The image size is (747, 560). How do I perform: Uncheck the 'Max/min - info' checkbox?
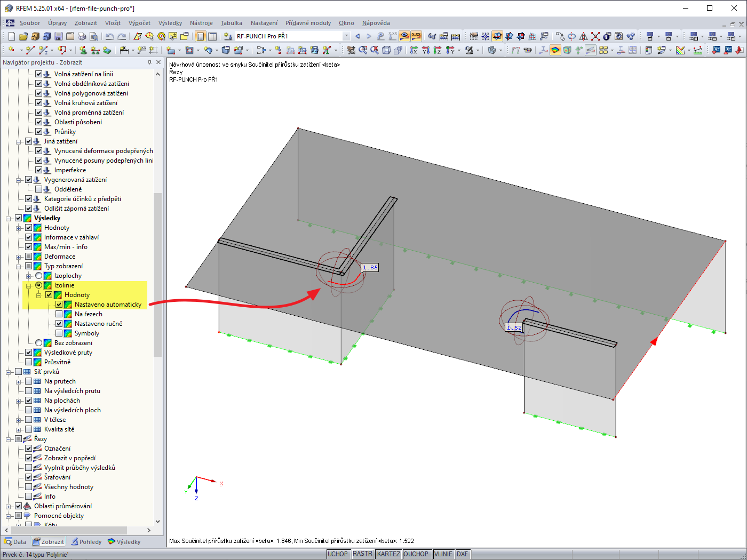coord(29,247)
